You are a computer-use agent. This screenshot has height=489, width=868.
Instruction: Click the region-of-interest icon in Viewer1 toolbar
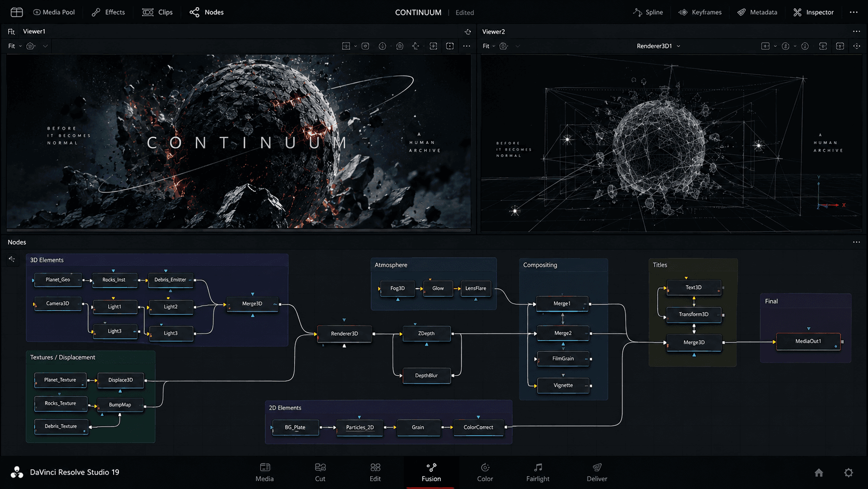(x=433, y=46)
